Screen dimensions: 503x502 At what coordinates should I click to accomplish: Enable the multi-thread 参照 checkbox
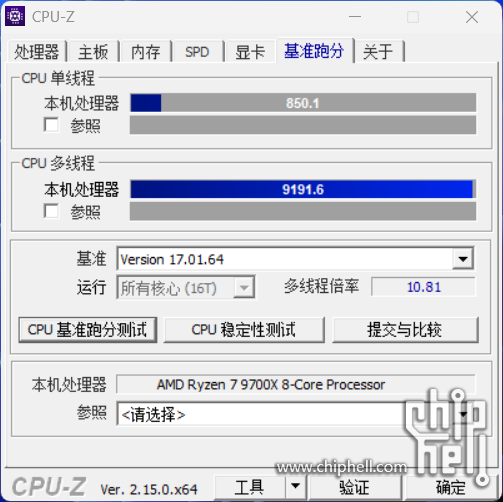point(51,211)
